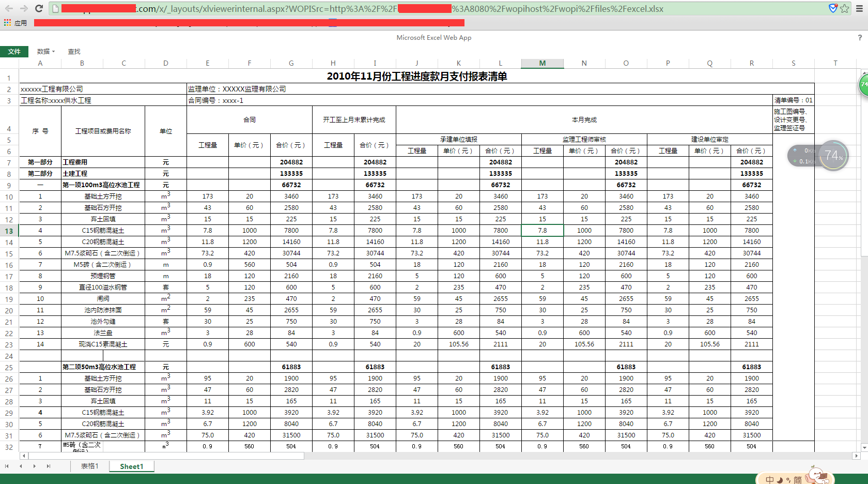The width and height of the screenshot is (868, 484).
Task: Go to last sheet navigation arrow
Action: [x=49, y=466]
